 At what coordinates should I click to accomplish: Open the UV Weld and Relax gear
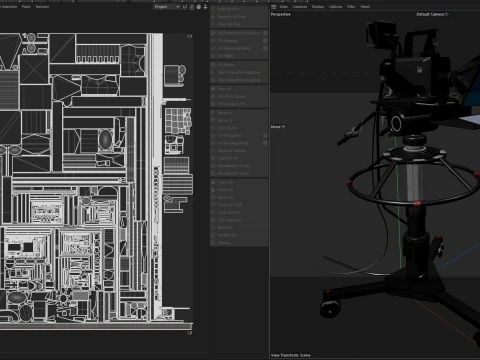click(x=265, y=48)
